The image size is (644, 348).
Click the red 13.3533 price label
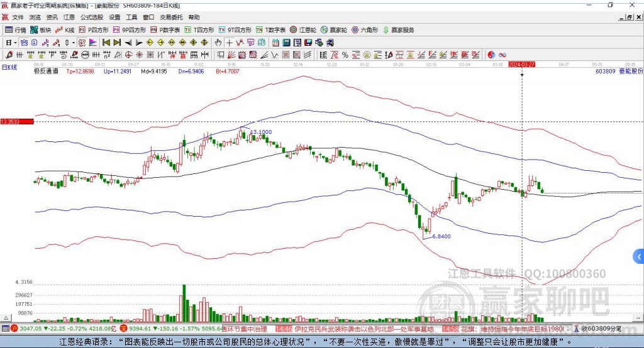[17, 122]
